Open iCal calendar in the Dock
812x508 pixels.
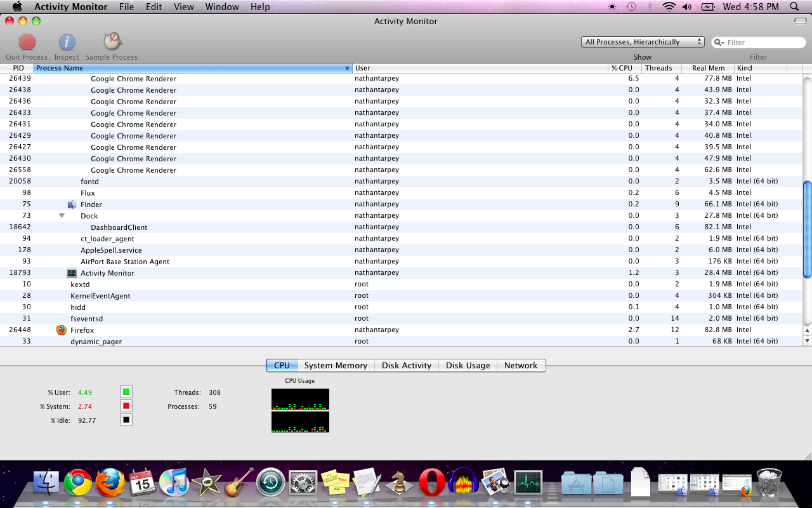tap(143, 483)
